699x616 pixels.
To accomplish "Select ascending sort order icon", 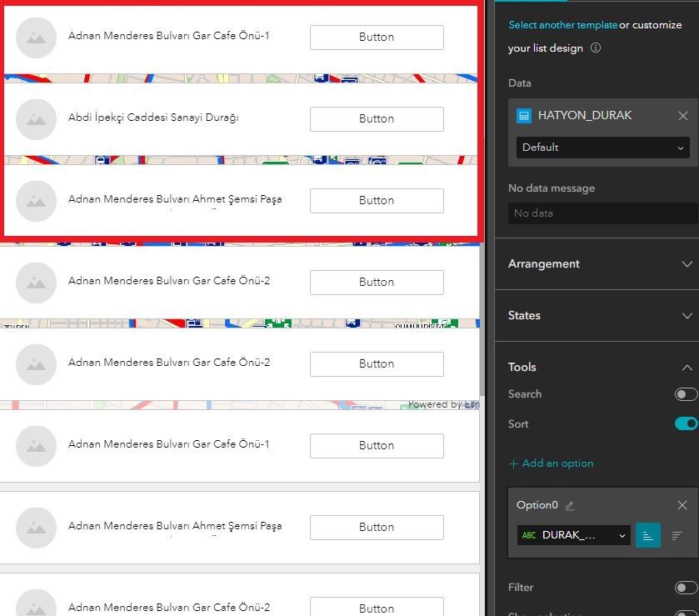I will click(647, 535).
